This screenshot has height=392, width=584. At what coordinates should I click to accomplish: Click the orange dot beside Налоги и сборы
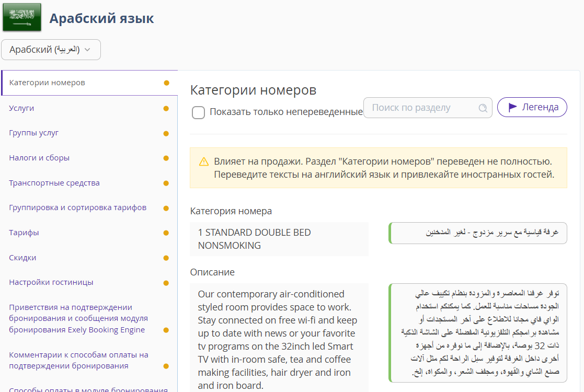click(166, 158)
